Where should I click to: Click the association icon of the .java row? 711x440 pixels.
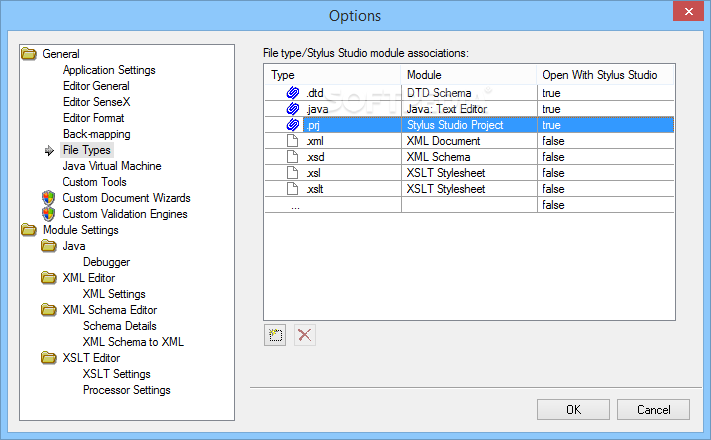pos(293,109)
